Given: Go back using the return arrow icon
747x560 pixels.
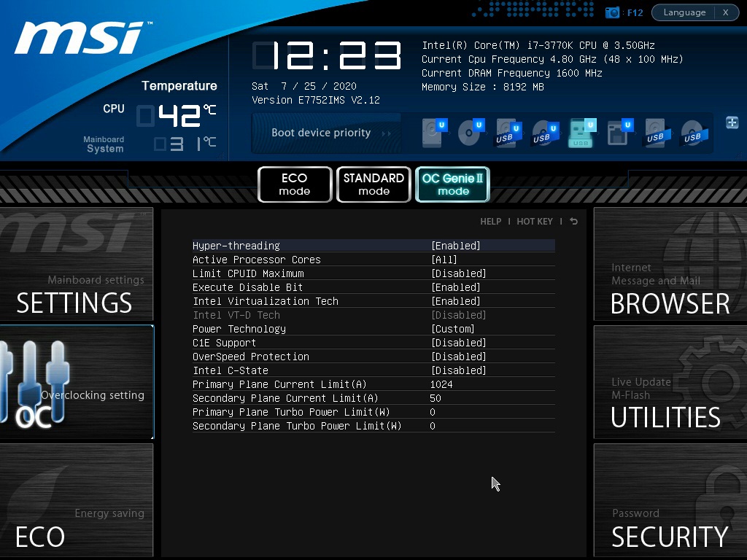Looking at the screenshot, I should (x=573, y=222).
